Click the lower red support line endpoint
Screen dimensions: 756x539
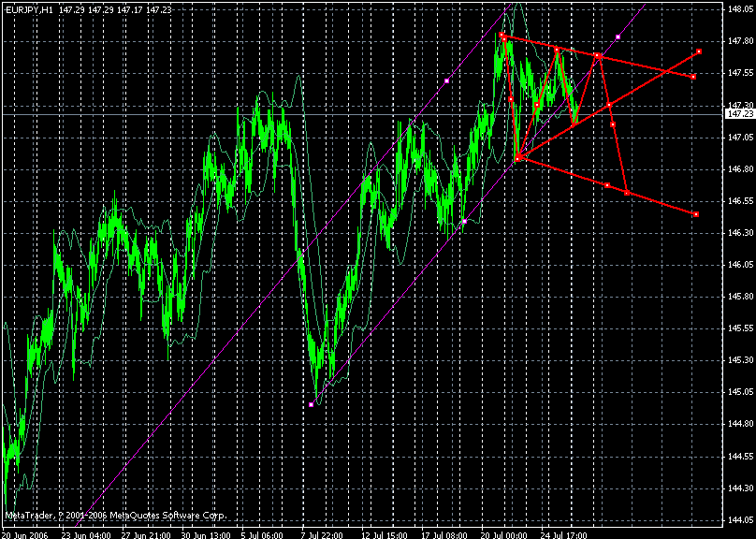point(696,215)
